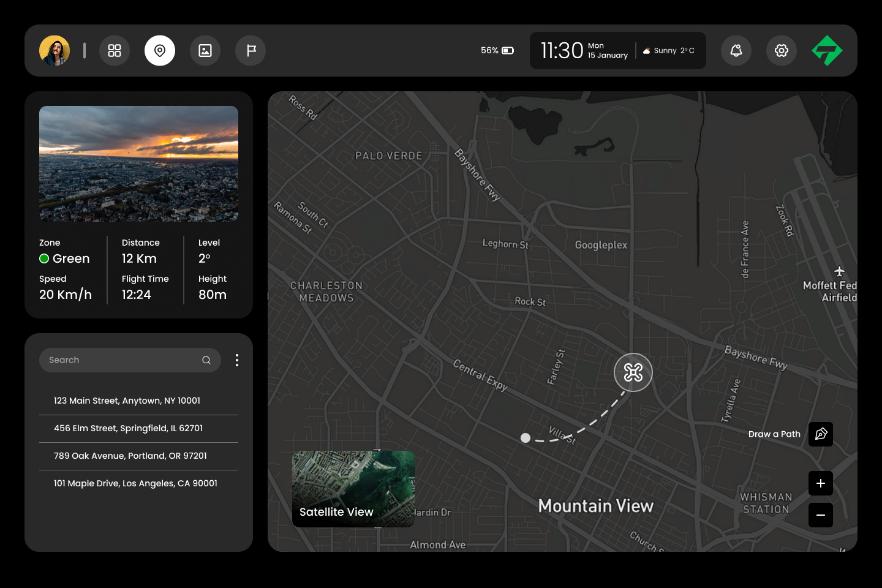Open settings gear
Image resolution: width=882 pixels, height=588 pixels.
point(782,50)
